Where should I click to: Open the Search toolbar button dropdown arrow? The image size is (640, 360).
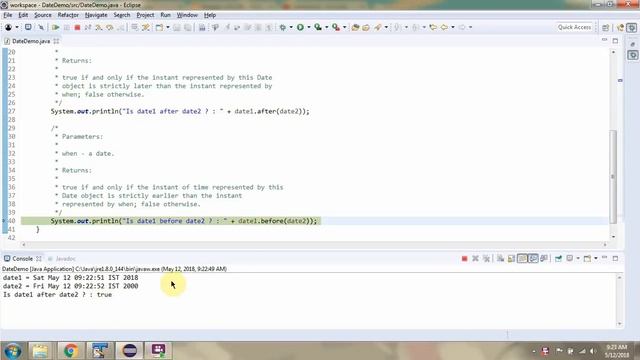click(x=386, y=27)
